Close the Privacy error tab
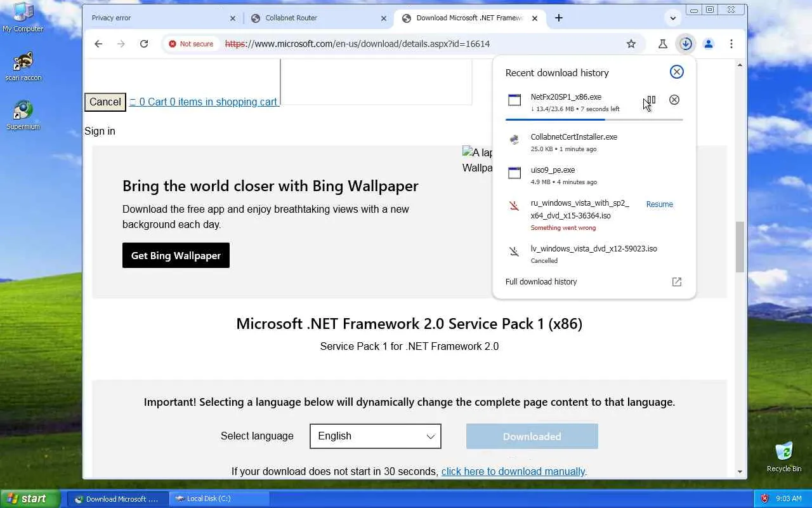Viewport: 812px width, 508px height. tap(233, 18)
